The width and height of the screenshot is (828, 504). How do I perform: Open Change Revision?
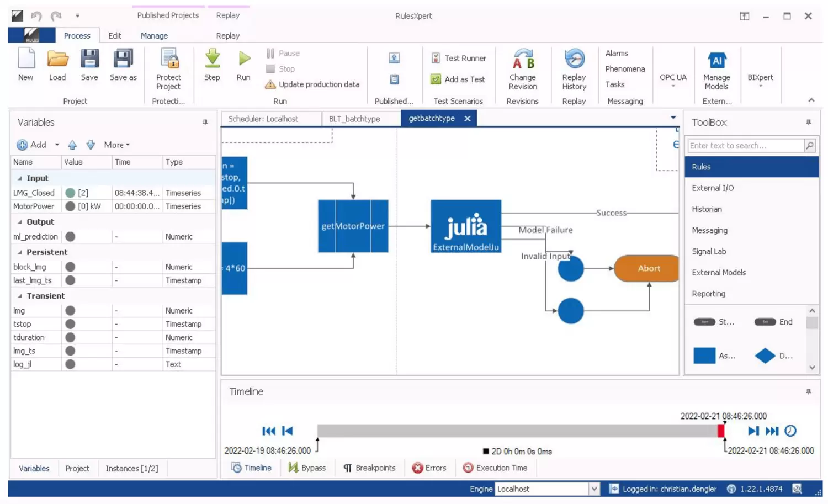click(x=523, y=70)
